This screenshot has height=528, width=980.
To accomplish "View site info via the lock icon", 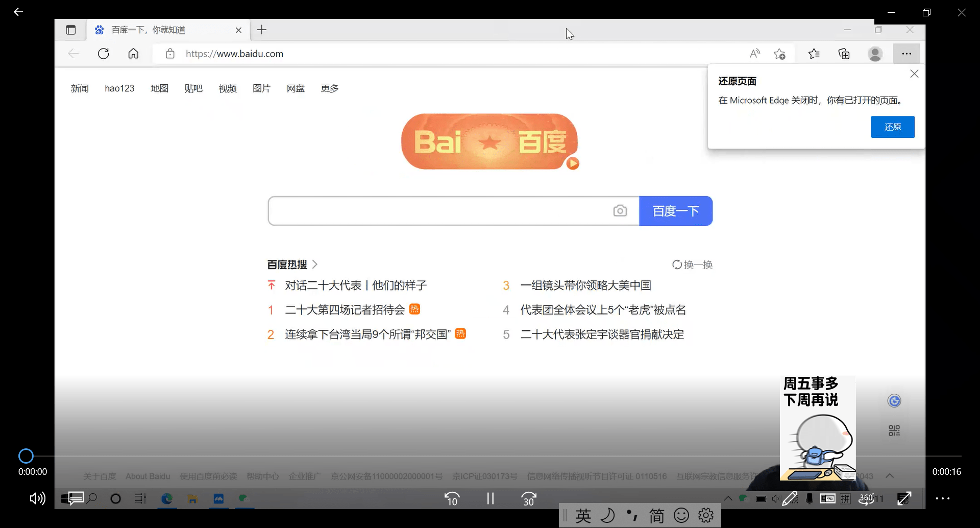I will 170,54.
